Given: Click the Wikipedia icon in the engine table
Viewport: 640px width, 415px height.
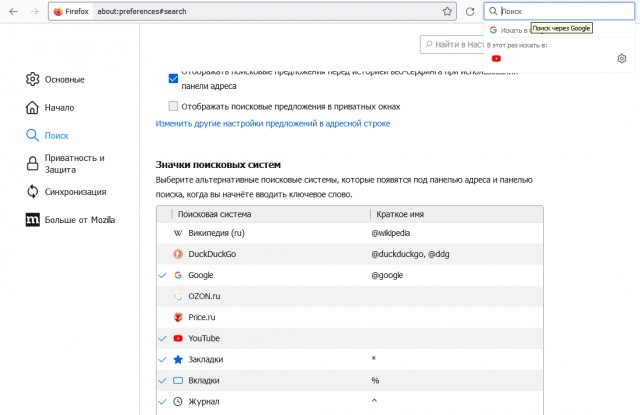Looking at the screenshot, I should click(x=178, y=233).
